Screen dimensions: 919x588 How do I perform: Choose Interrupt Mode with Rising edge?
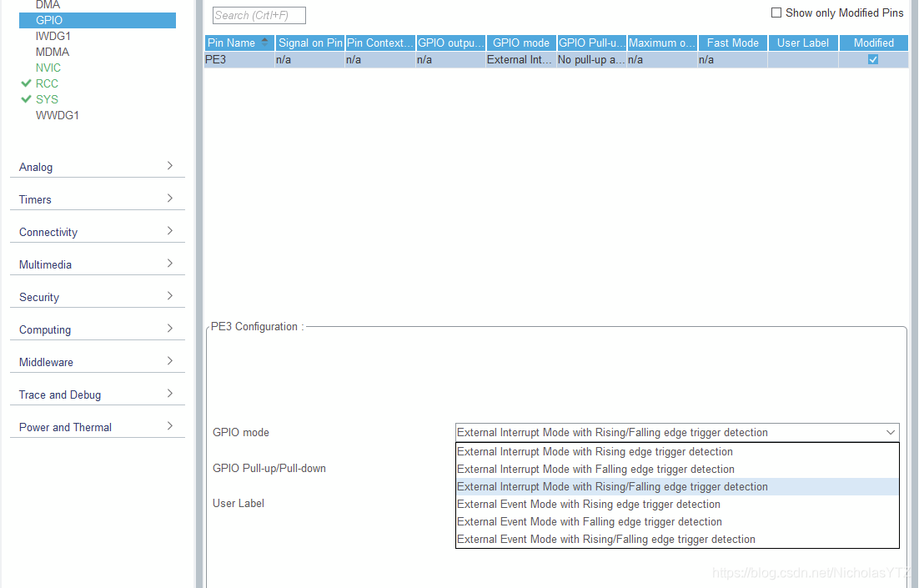677,451
